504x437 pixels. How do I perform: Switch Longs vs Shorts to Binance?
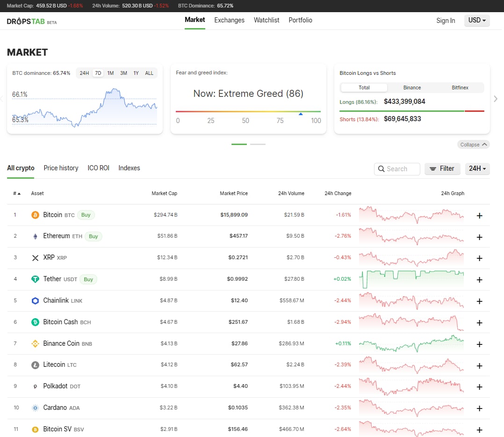pos(412,87)
